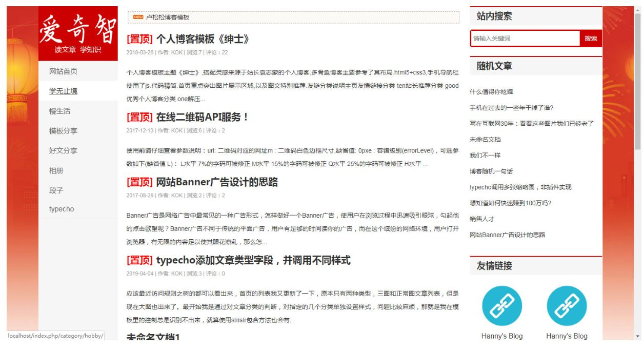The width and height of the screenshot is (644, 349).
Task: Click the scrollbar down arrow
Action: 637,336
